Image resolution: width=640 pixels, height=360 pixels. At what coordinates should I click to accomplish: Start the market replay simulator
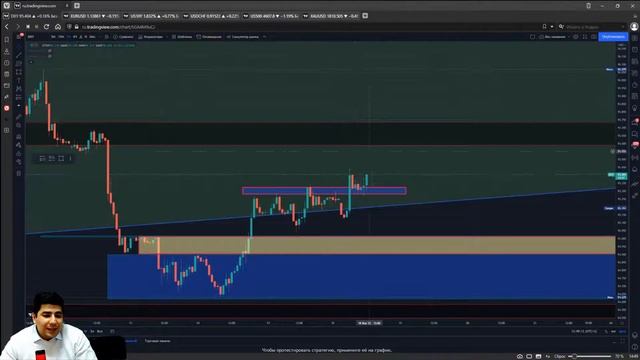click(243, 37)
